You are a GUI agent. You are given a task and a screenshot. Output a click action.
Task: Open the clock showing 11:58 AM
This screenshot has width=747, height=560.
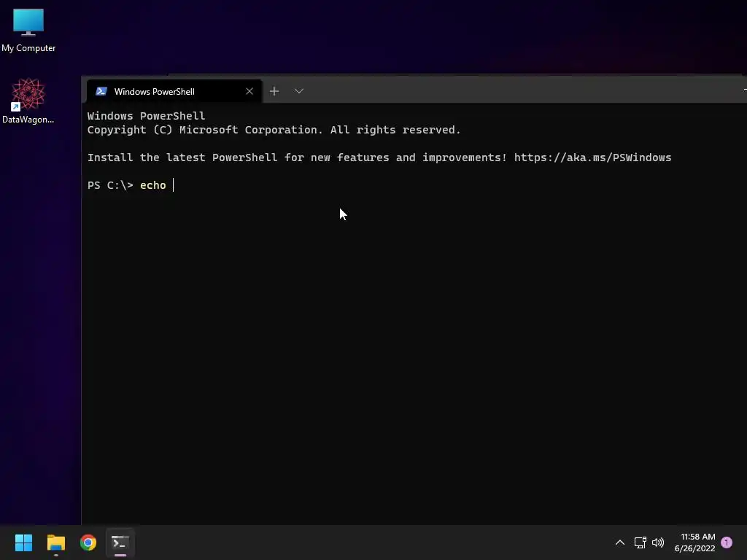pyautogui.click(x=694, y=542)
